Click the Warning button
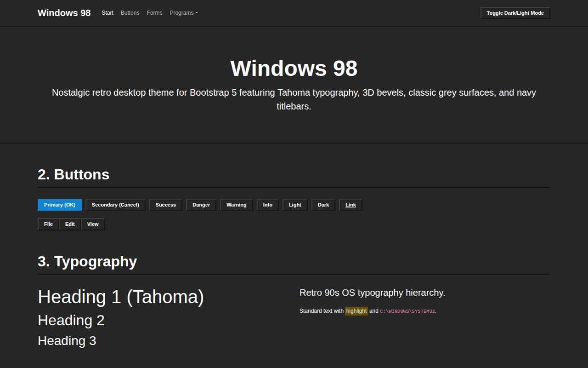 pos(237,205)
